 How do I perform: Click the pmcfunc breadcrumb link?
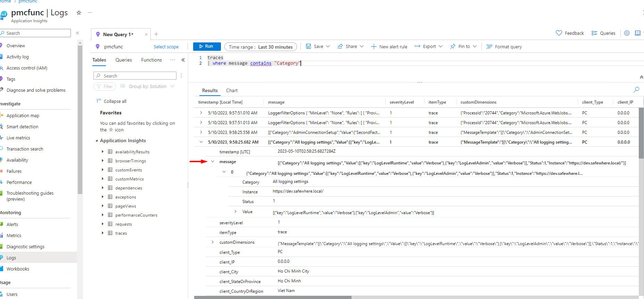(x=28, y=1)
